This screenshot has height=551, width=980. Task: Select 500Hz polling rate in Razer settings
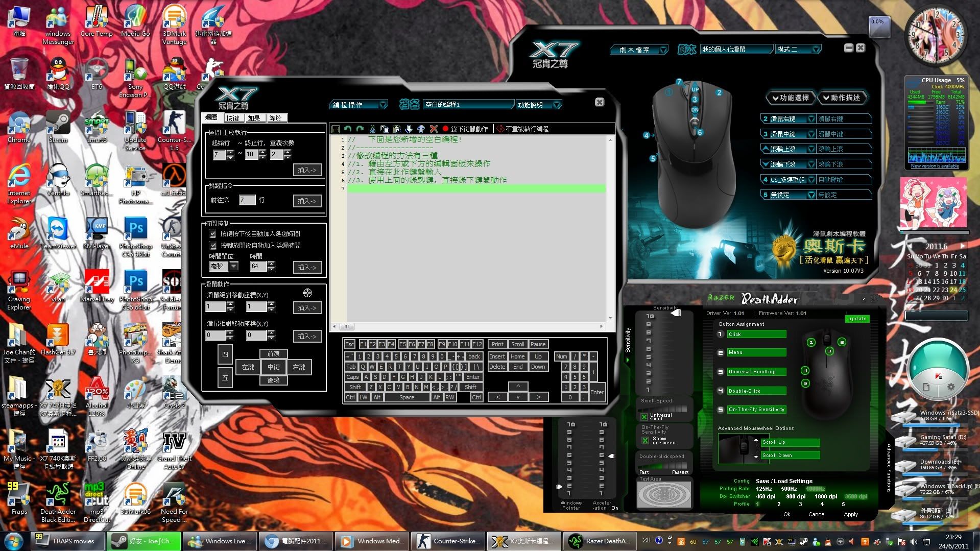pyautogui.click(x=789, y=489)
